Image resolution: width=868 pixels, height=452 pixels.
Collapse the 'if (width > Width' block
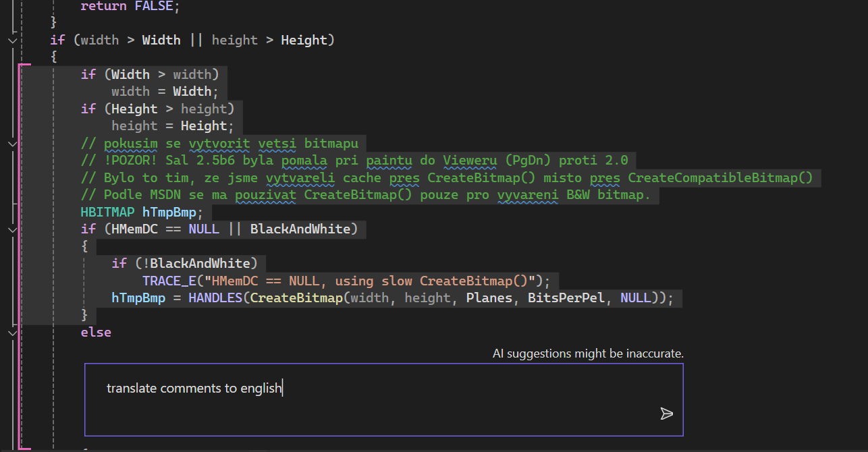(x=12, y=40)
